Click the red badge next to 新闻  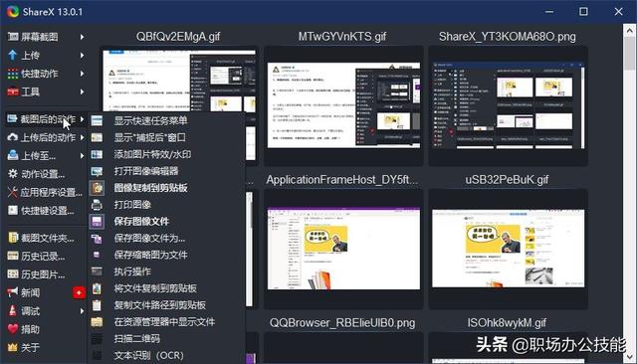pos(80,292)
